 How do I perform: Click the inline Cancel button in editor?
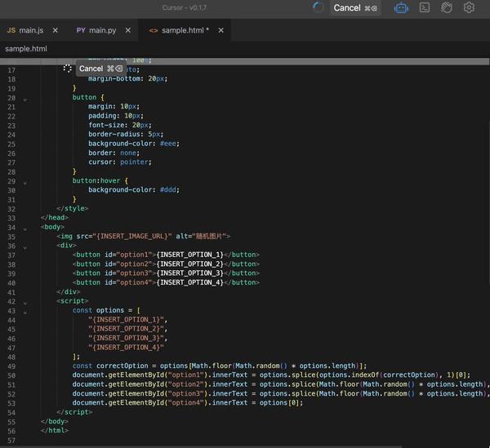[100, 69]
